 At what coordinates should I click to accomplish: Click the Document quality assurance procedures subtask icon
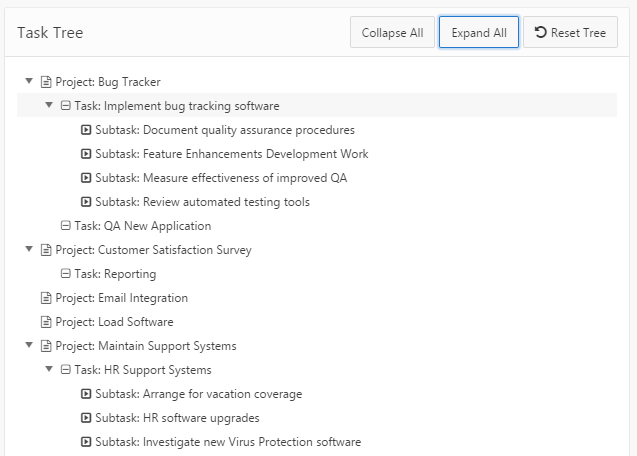pyautogui.click(x=86, y=130)
